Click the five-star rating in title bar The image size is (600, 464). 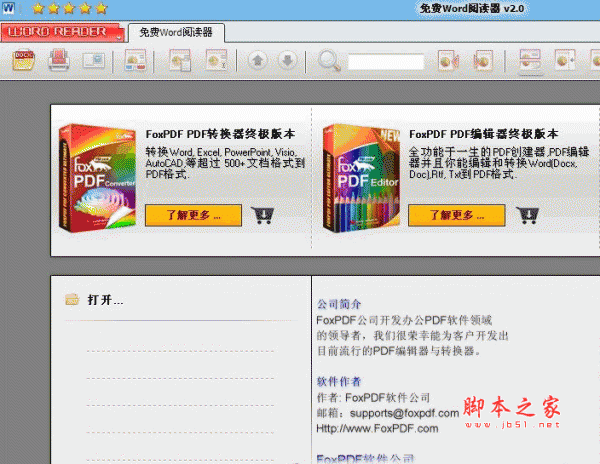69,8
